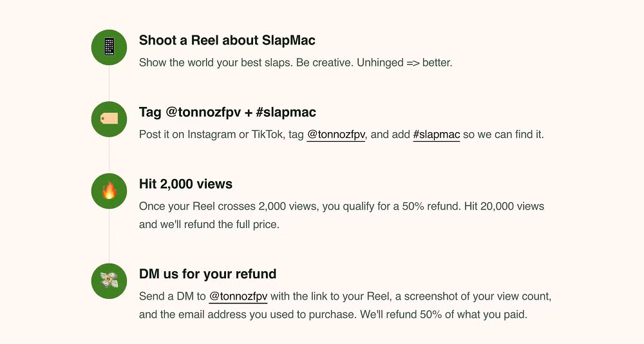The height and width of the screenshot is (344, 644).
Task: Open @tonnozfpv link in the DM step
Action: click(x=238, y=296)
